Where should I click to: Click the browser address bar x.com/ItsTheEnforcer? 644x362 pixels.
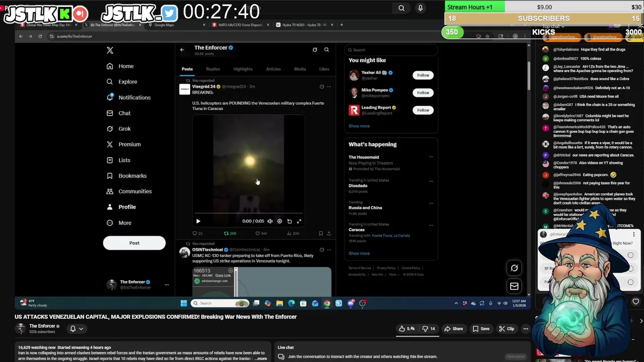[x=74, y=36]
